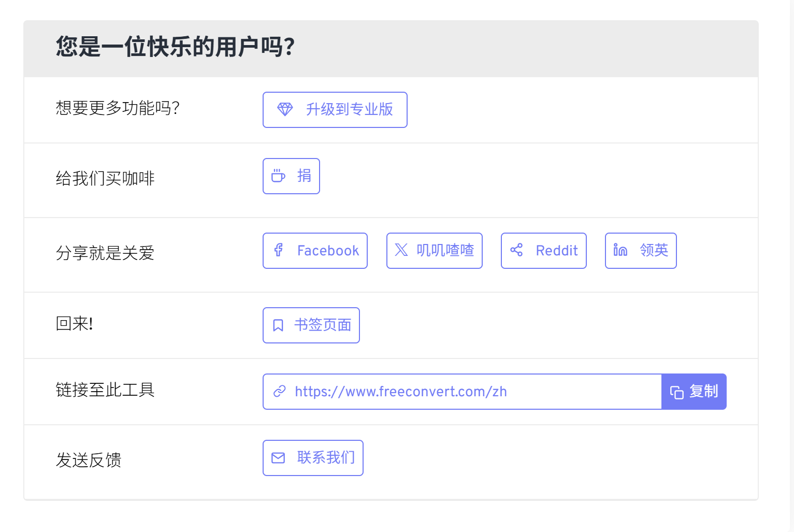
Task: Click the bookmark icon
Action: point(278,325)
